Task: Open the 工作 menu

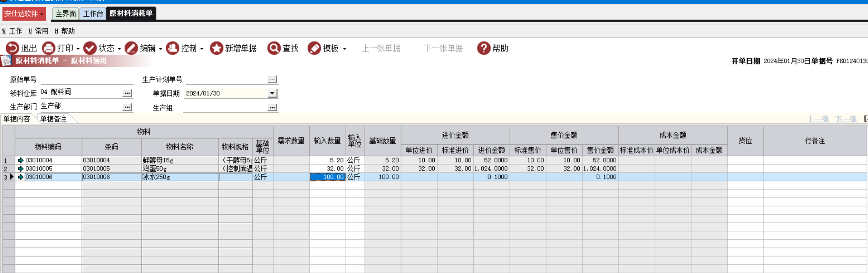Action: coord(12,31)
